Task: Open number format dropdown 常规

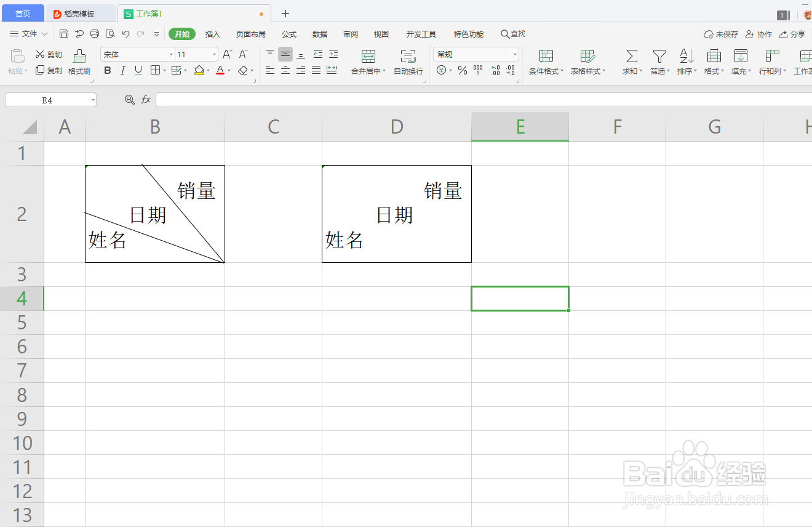Action: (515, 55)
